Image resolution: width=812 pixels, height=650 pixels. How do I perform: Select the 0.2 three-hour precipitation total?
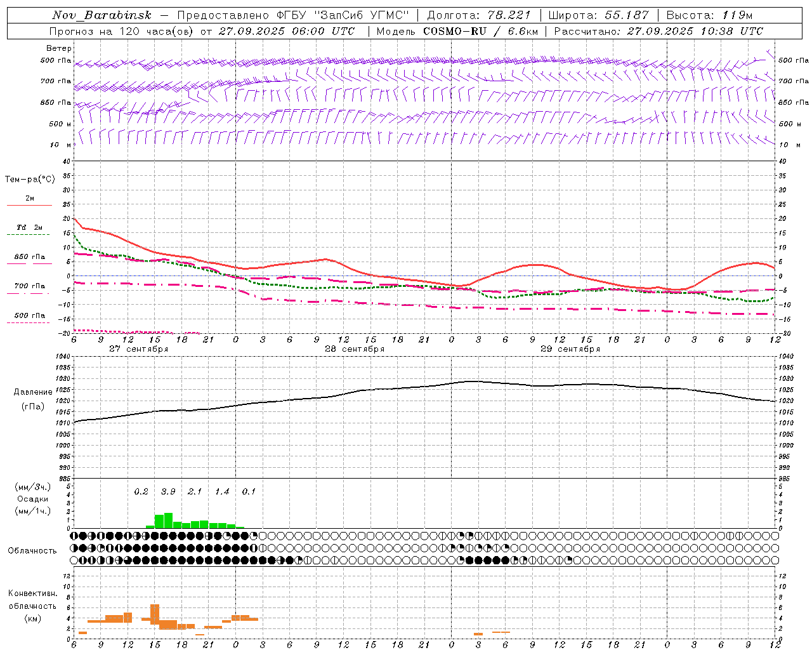(x=141, y=491)
